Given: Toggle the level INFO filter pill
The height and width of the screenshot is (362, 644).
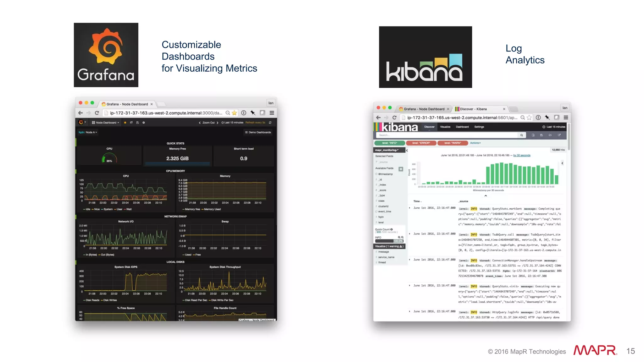Looking at the screenshot, I should (390, 143).
